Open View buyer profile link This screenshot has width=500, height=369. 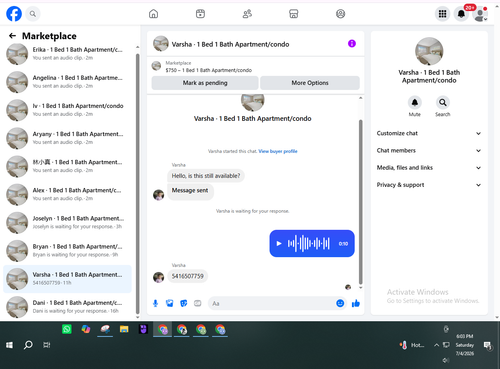pyautogui.click(x=278, y=151)
